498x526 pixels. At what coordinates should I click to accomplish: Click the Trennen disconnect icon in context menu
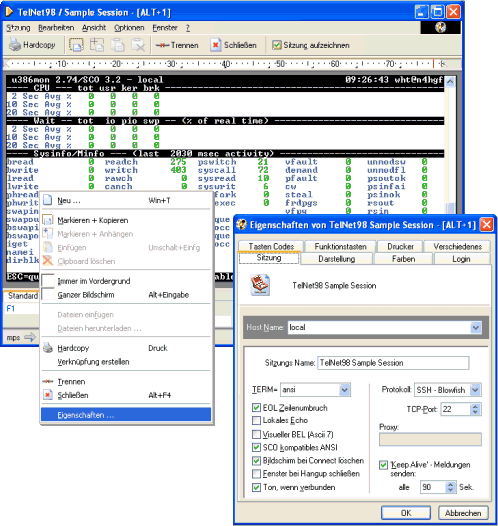click(x=48, y=381)
